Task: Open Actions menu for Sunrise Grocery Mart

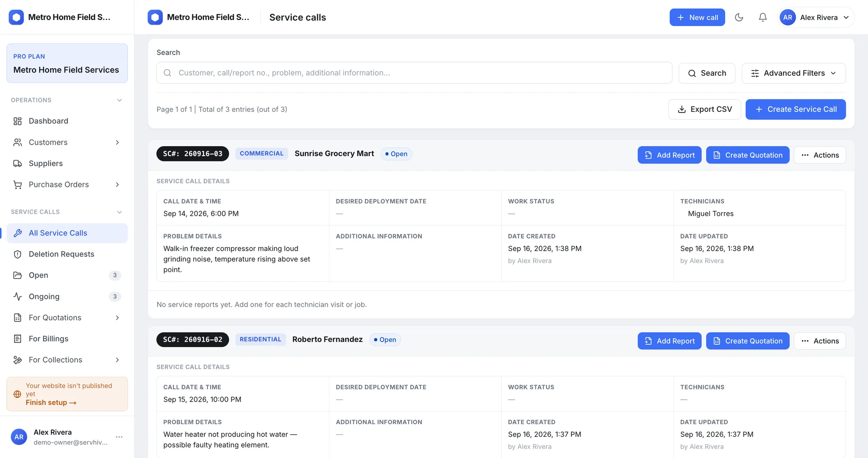Action: pyautogui.click(x=819, y=155)
